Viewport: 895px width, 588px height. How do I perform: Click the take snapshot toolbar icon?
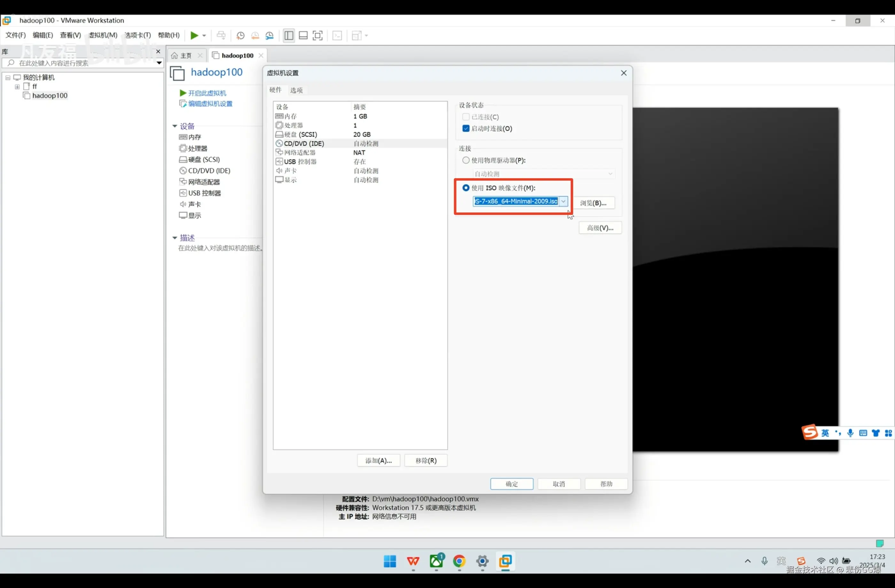[240, 35]
